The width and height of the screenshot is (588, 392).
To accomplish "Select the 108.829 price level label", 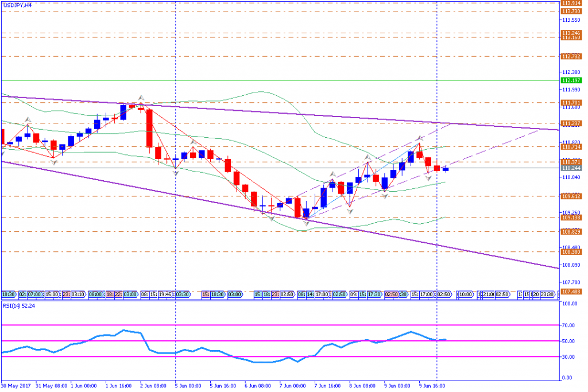I will pyautogui.click(x=571, y=232).
